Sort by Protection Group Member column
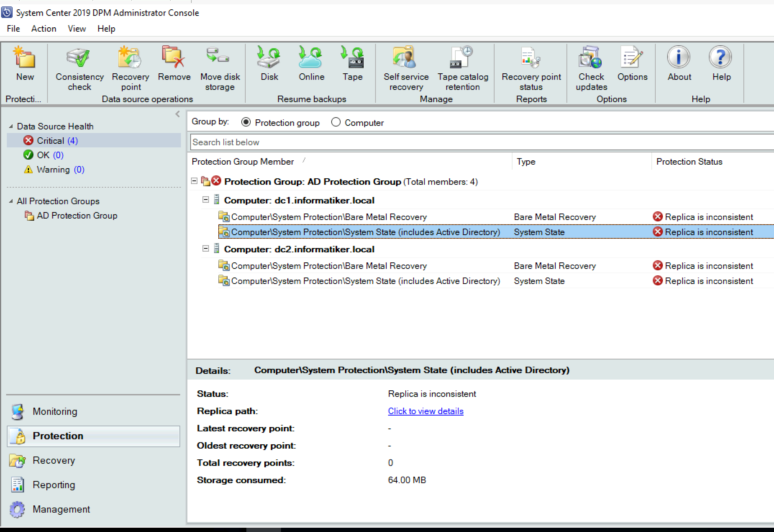The width and height of the screenshot is (774, 532). (x=349, y=161)
